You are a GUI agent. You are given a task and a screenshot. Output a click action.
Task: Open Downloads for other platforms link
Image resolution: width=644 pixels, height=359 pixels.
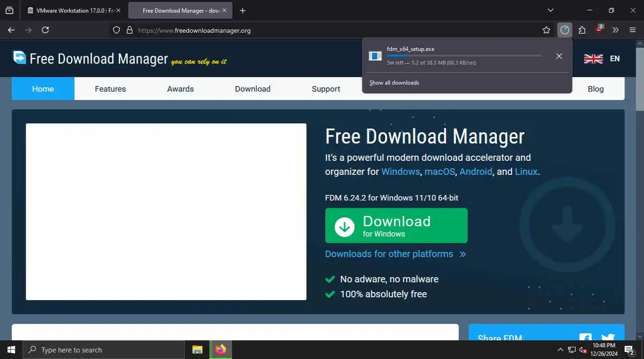pos(395,254)
